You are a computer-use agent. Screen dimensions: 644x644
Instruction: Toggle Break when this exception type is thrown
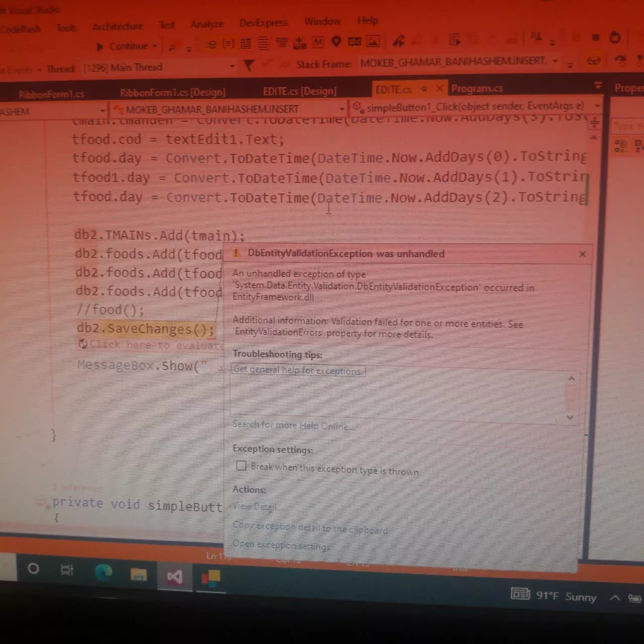(x=242, y=466)
